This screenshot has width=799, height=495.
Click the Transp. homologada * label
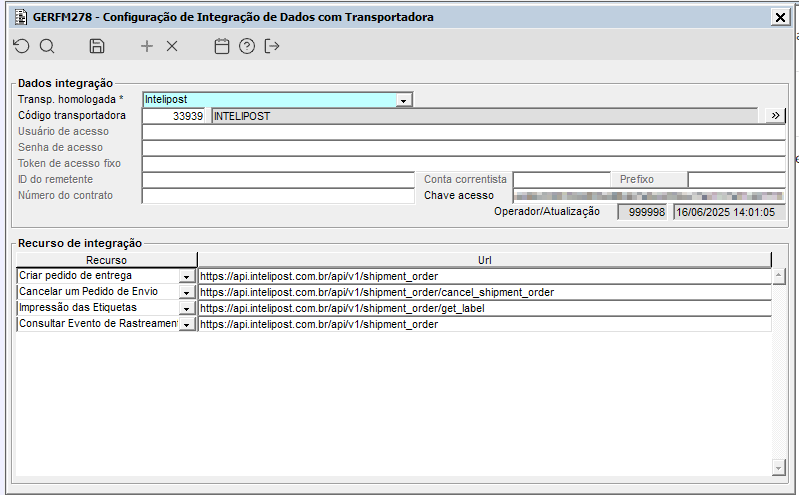point(71,99)
